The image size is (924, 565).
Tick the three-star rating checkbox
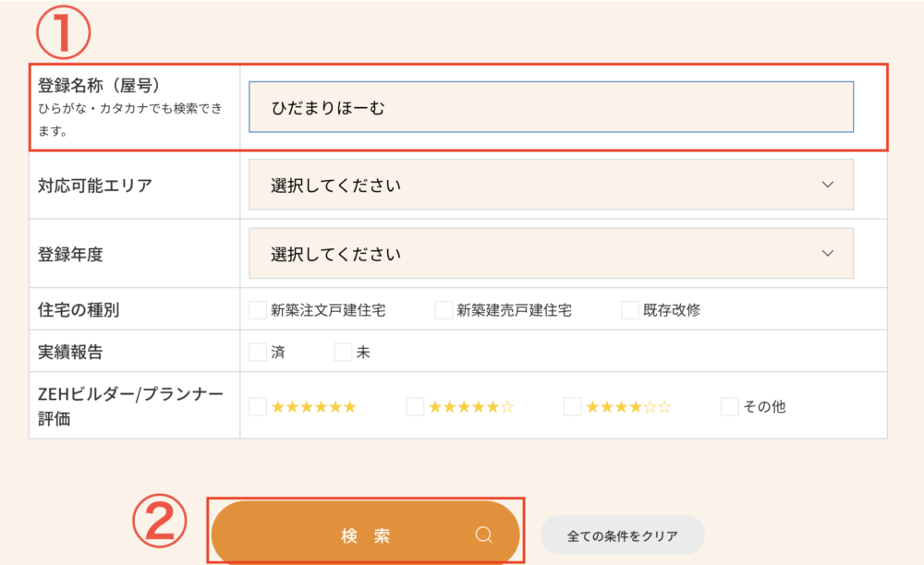click(573, 406)
